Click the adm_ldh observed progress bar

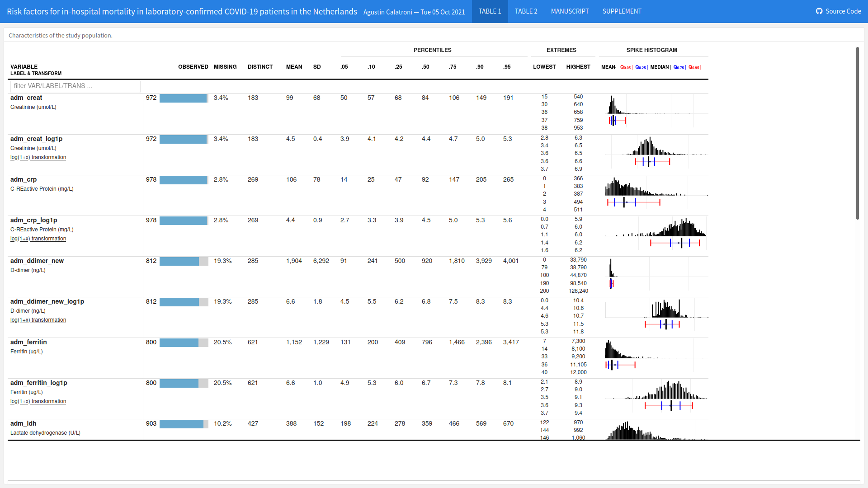tap(184, 424)
